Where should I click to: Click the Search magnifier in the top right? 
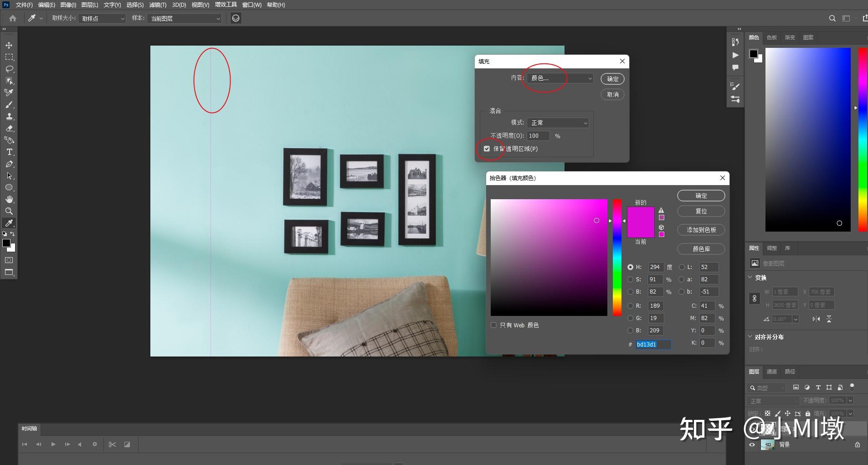coord(832,18)
